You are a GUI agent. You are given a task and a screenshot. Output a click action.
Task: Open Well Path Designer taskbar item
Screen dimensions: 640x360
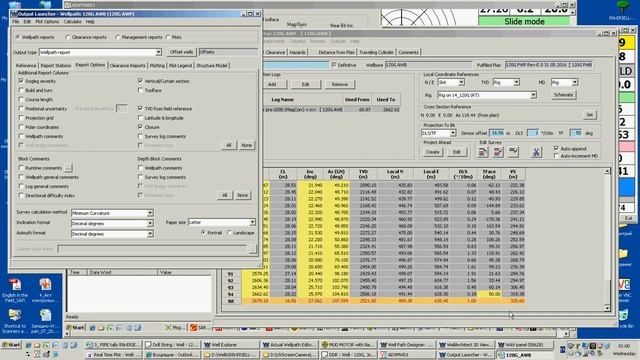[406, 345]
